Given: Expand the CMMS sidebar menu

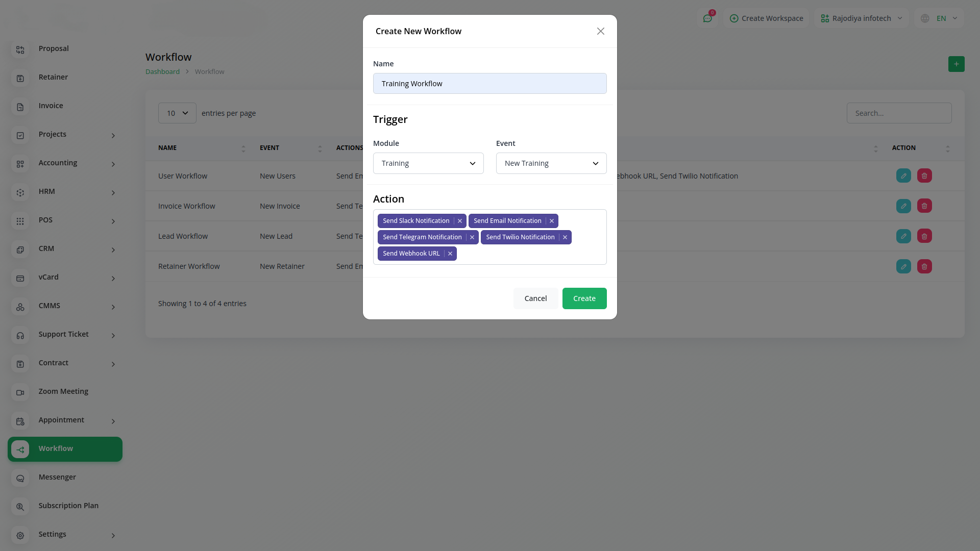Looking at the screenshot, I should (x=113, y=307).
